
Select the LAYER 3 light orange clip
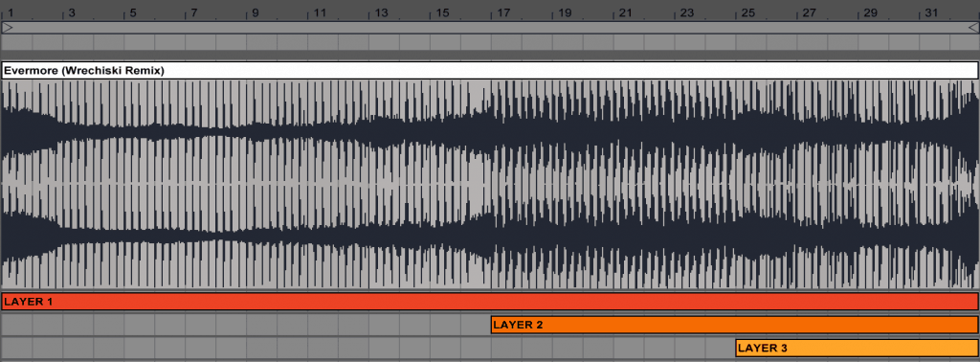click(x=857, y=348)
